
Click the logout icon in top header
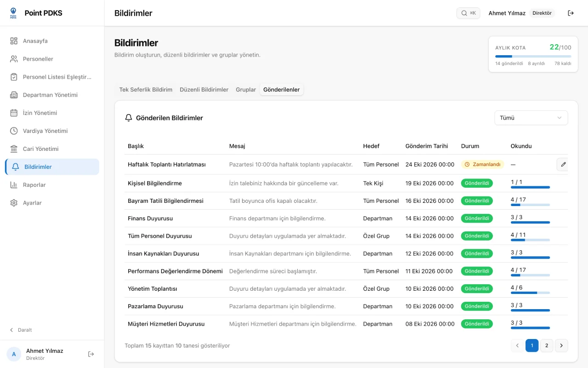coord(571,13)
